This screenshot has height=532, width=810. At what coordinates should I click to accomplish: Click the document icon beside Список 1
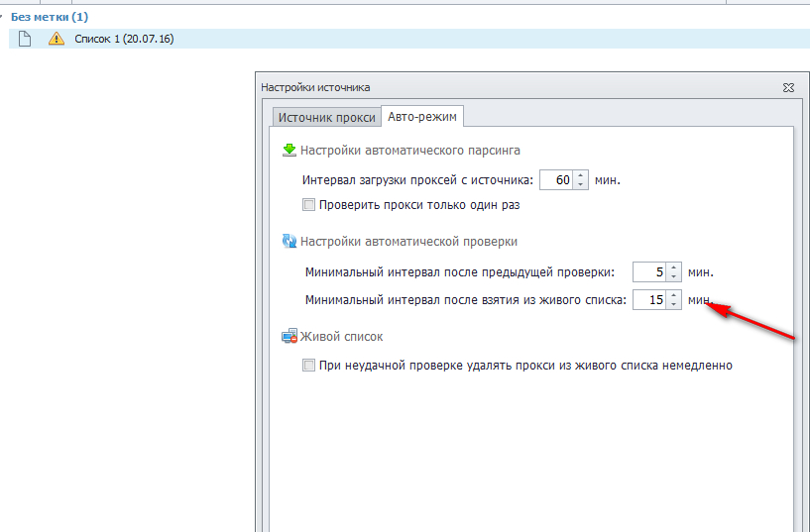coord(25,39)
